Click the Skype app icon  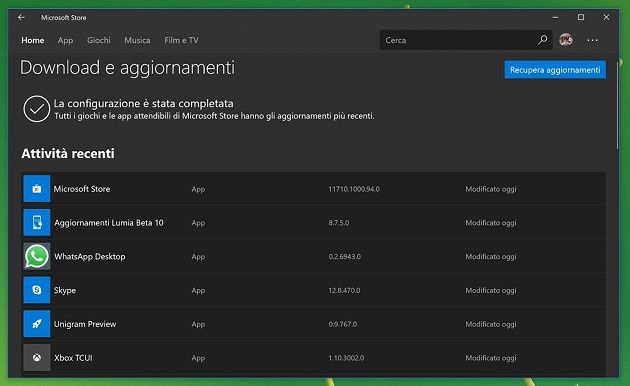[37, 290]
